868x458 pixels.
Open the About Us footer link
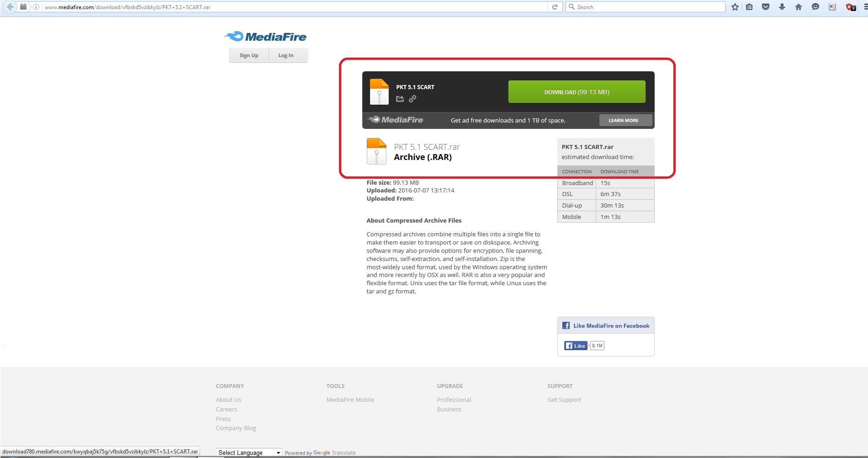click(x=228, y=399)
